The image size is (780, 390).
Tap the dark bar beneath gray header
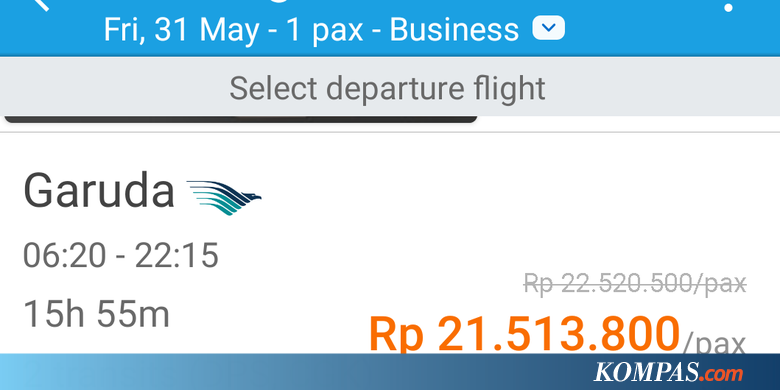pos(241,119)
